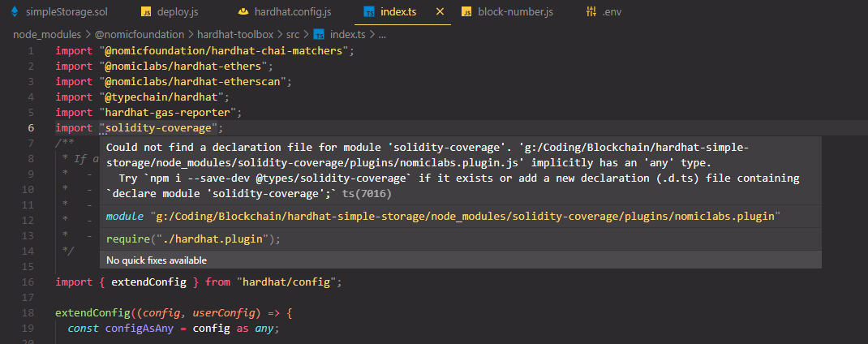The height and width of the screenshot is (344, 868).
Task: Click the "@nomiclabs/hardhat-ethers" import string
Action: 184,67
